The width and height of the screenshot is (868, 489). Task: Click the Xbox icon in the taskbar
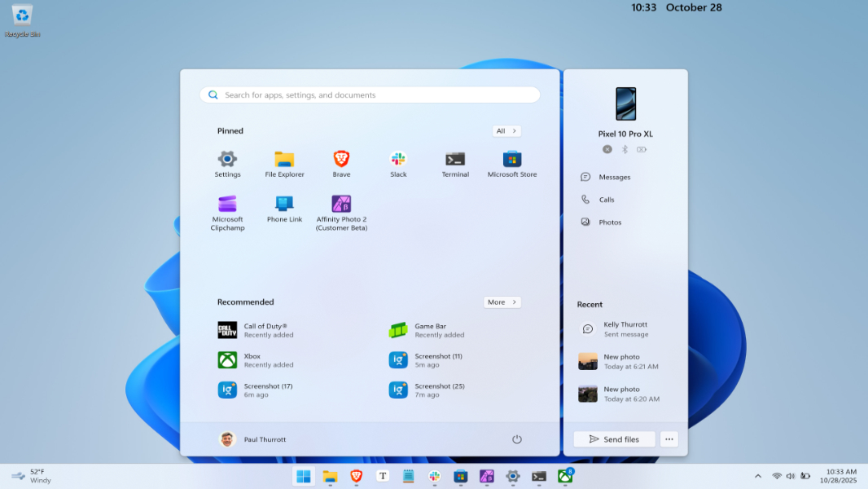[565, 476]
